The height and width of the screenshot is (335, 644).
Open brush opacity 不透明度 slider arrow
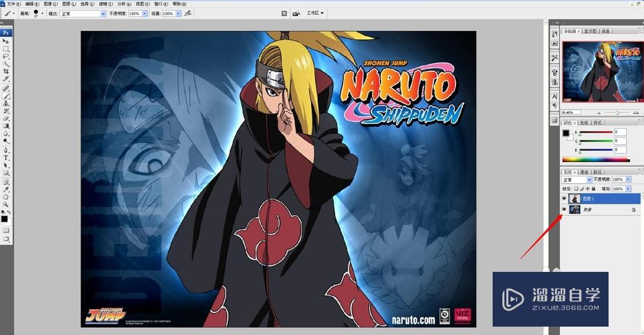click(144, 14)
